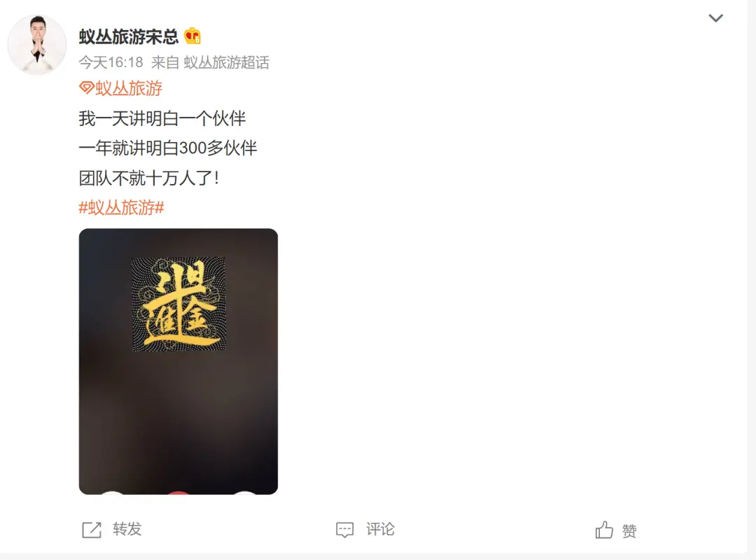This screenshot has height=560, width=756.
Task: Open the orange 蚁丛旅游 super-topic link
Action: click(x=129, y=88)
